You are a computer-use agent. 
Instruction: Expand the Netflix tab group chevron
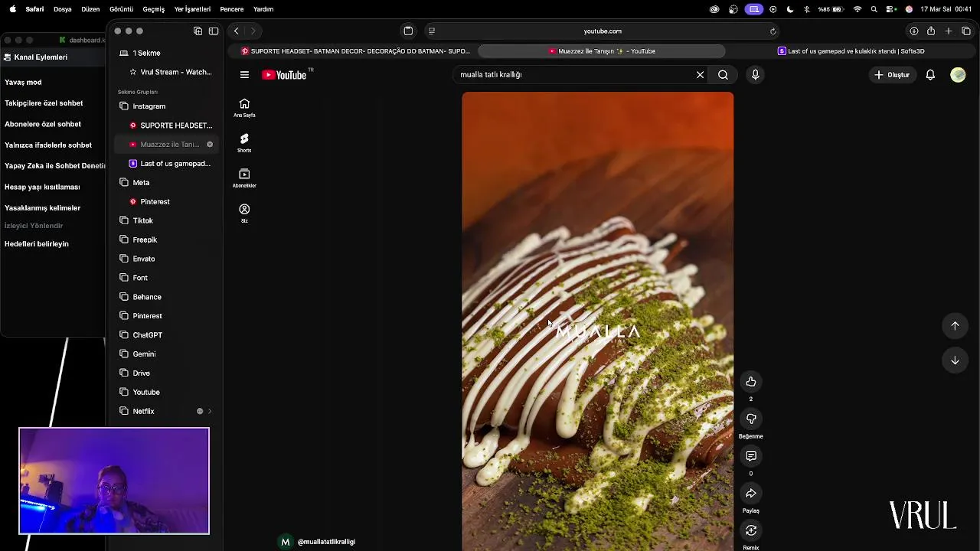click(x=210, y=412)
